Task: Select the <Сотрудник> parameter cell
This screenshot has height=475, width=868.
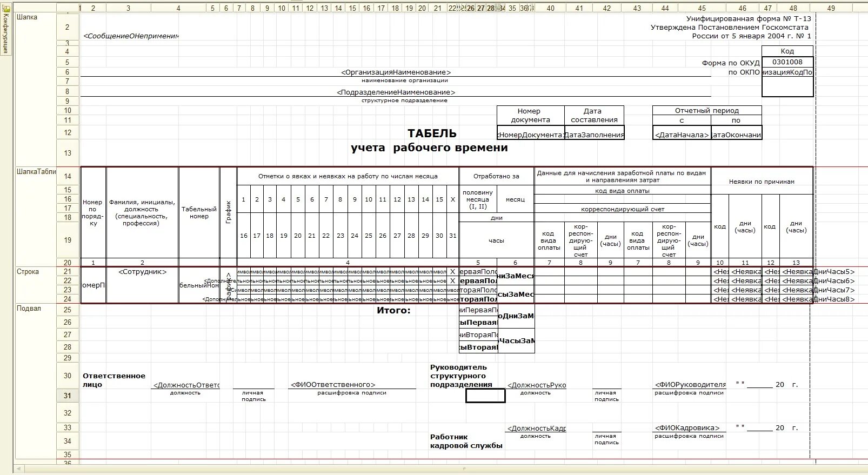Action: [x=142, y=272]
